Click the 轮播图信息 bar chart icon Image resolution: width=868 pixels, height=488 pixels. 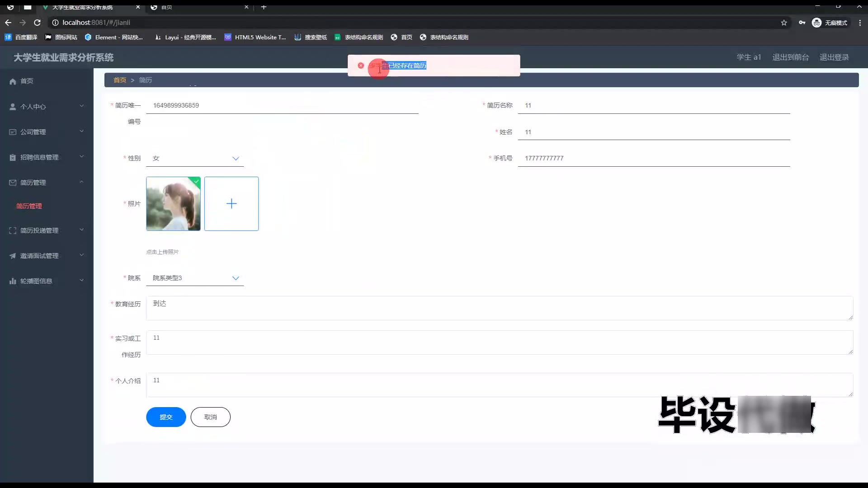[13, 281]
